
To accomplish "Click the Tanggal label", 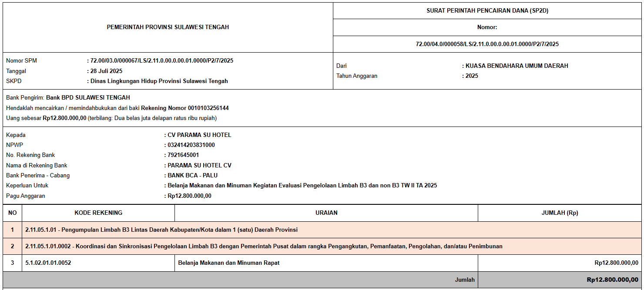I will [x=16, y=71].
